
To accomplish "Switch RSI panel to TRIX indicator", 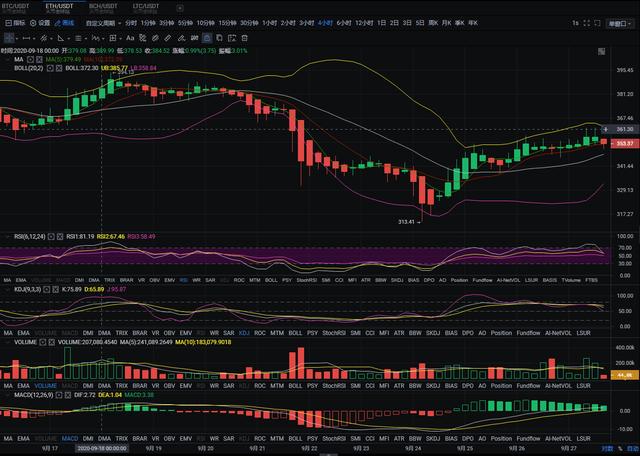I will [109, 280].
